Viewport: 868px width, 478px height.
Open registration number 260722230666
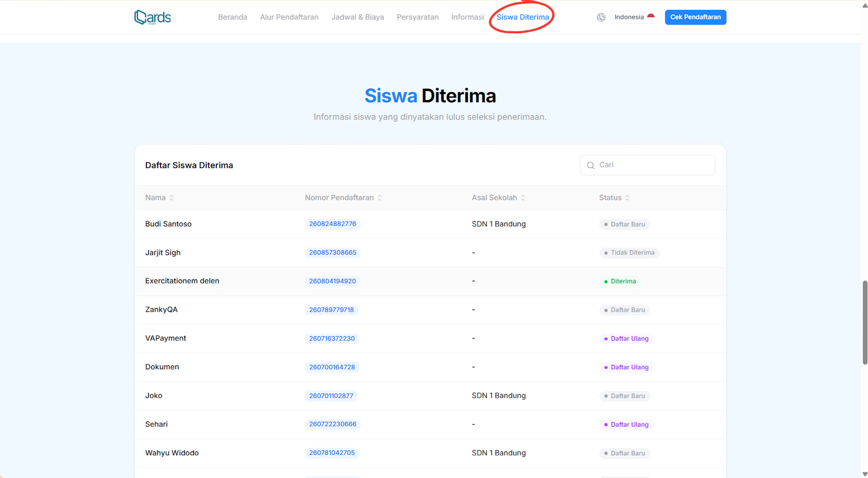click(x=332, y=424)
